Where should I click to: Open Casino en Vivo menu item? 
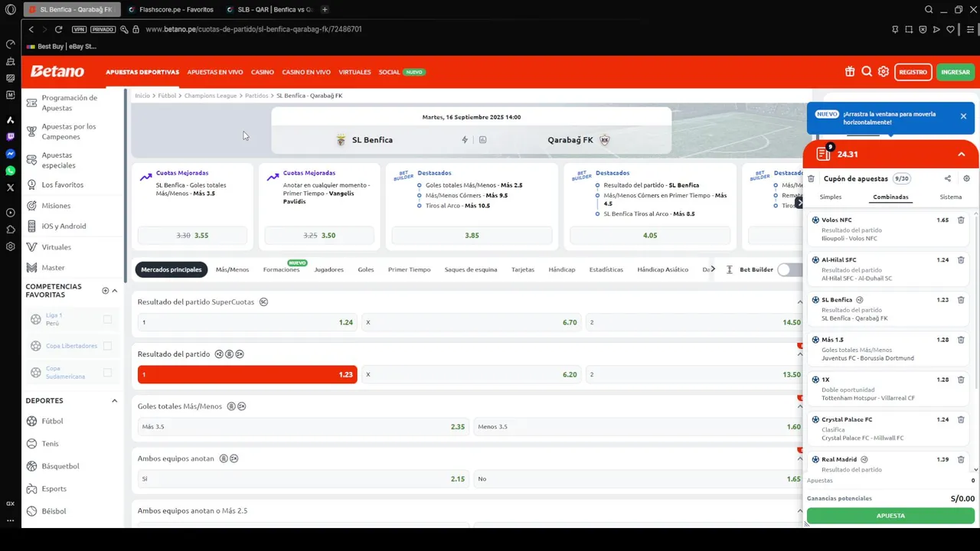point(306,72)
